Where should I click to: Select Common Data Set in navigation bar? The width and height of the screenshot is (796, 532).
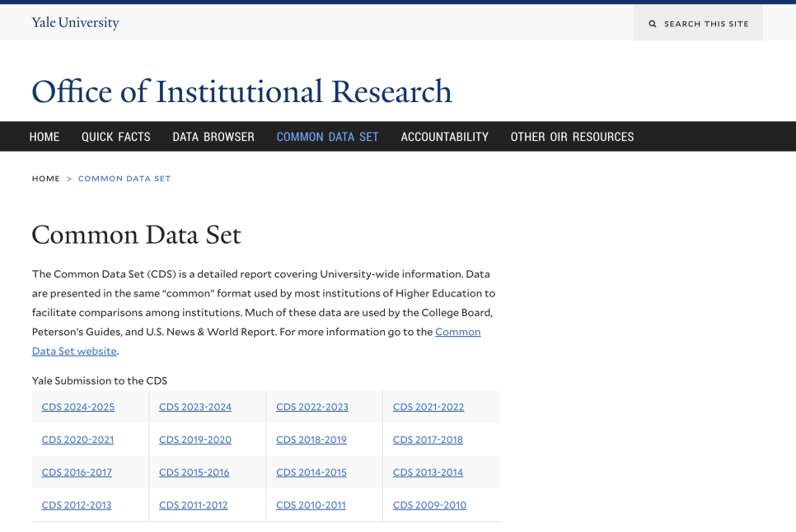pyautogui.click(x=328, y=137)
